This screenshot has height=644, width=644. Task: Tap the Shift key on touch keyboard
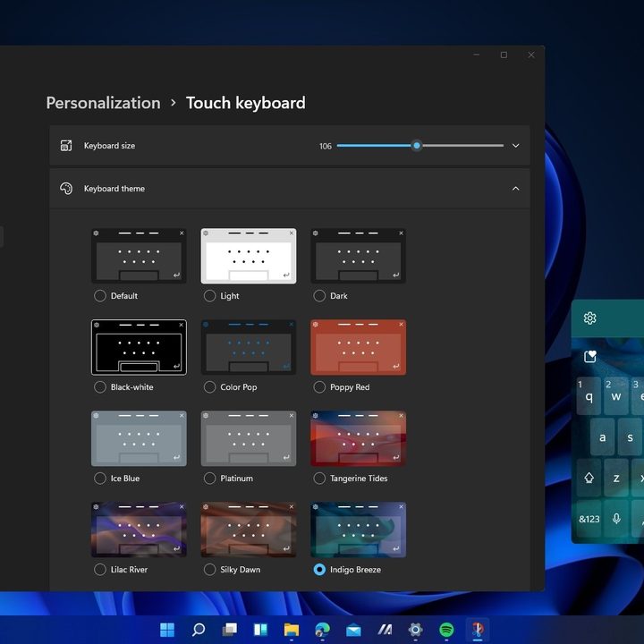click(x=589, y=478)
